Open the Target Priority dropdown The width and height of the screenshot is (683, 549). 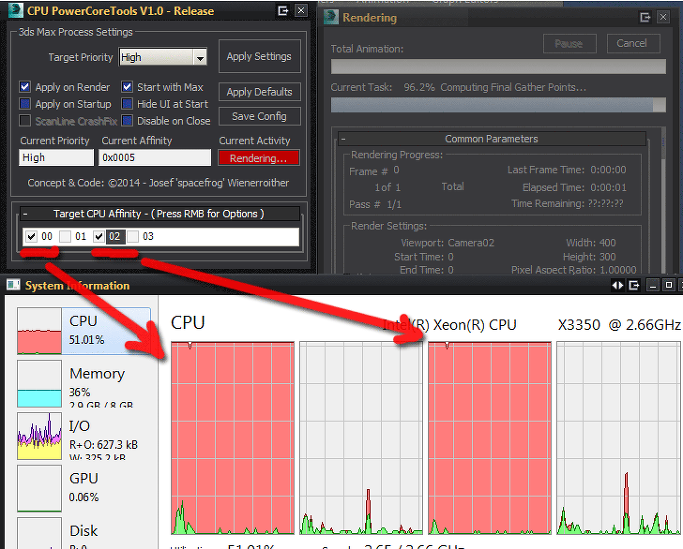coord(200,57)
